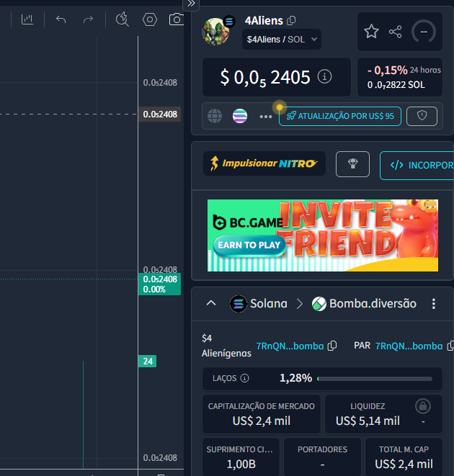454x476 pixels.
Task: Open the website globe link
Action: 215,116
